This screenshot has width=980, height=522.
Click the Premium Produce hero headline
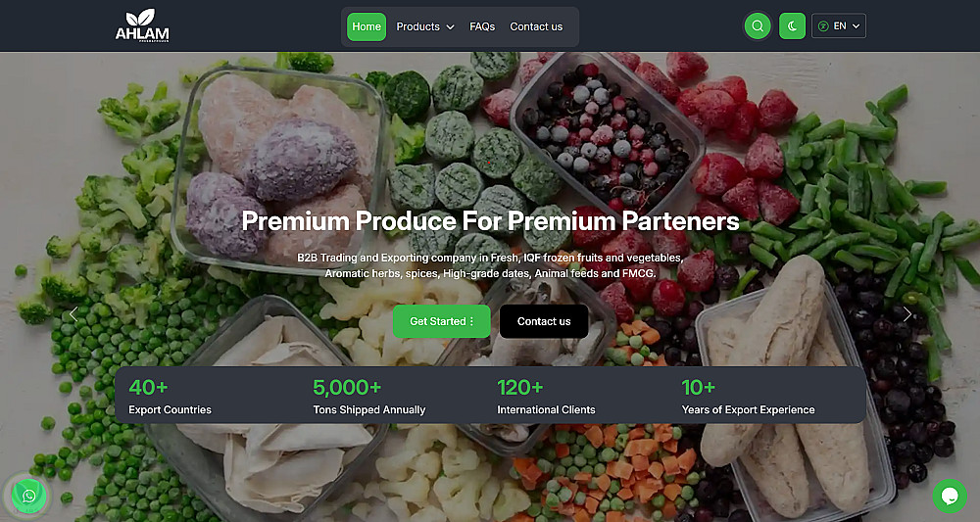click(490, 220)
